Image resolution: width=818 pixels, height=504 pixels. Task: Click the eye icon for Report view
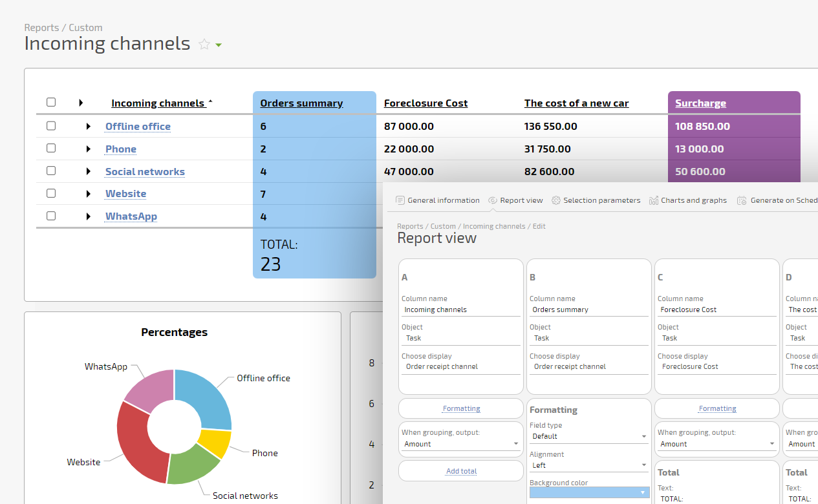(x=493, y=200)
